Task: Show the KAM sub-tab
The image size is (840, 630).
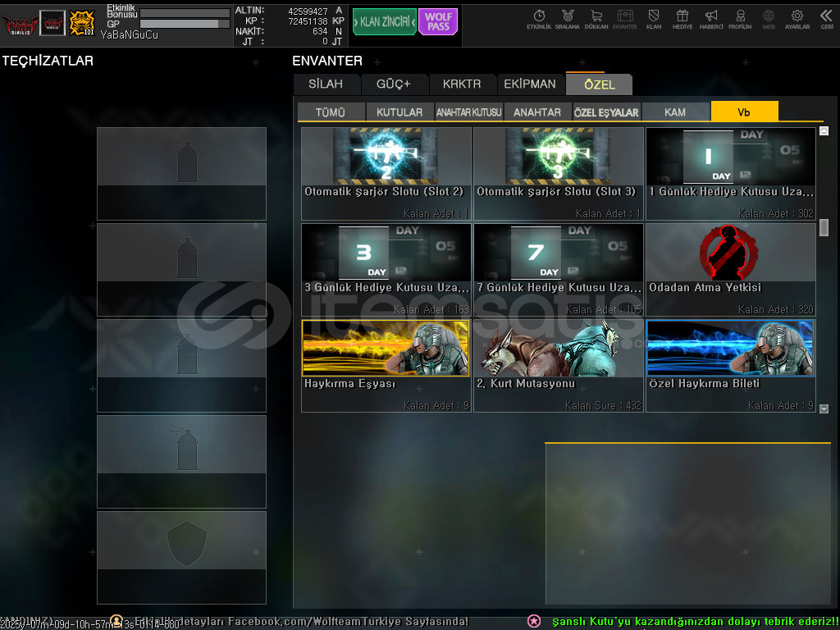Action: [x=675, y=112]
